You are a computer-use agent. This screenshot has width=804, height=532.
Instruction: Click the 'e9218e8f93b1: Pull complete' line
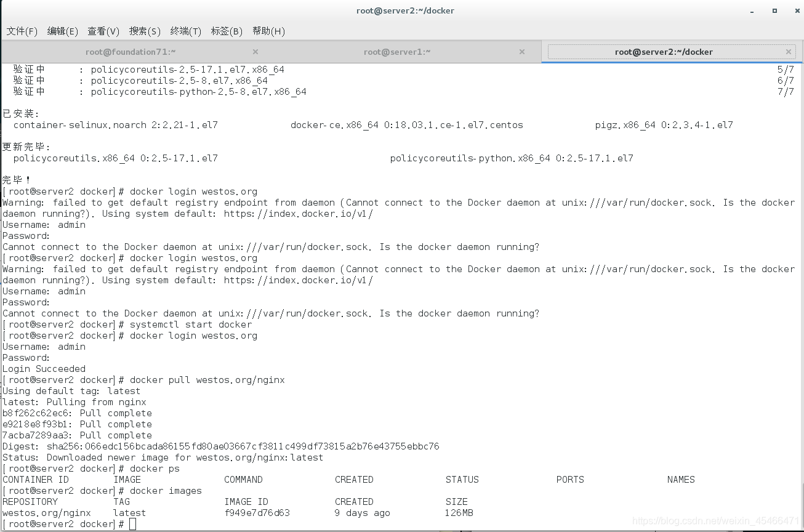click(x=77, y=424)
